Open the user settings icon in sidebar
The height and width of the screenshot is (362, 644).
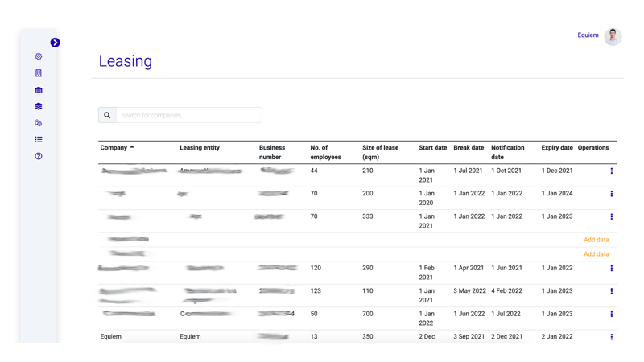click(39, 123)
